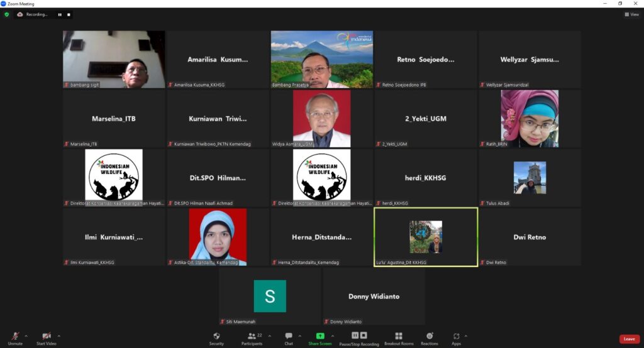This screenshot has height=348, width=644.
Task: Click the green Share Screen icon
Action: point(320,336)
